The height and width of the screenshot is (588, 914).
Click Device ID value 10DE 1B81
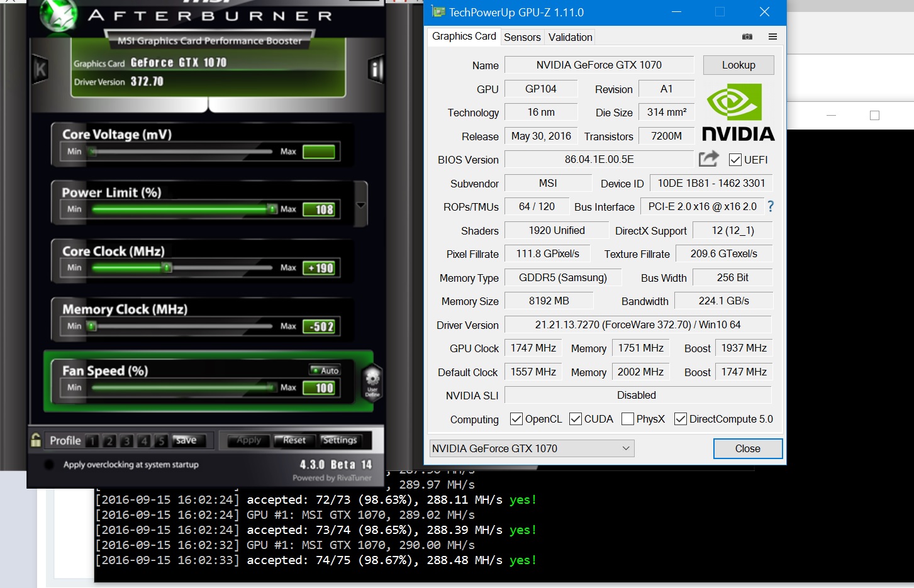(711, 183)
